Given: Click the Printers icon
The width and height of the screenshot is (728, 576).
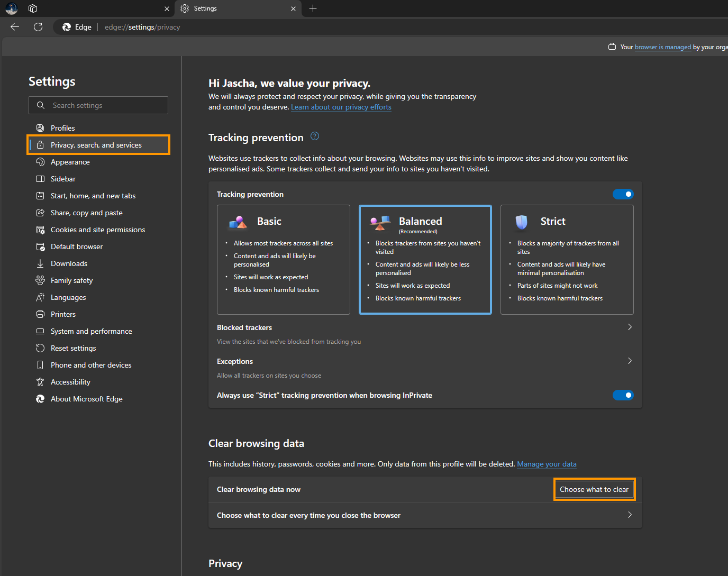Looking at the screenshot, I should tap(40, 314).
